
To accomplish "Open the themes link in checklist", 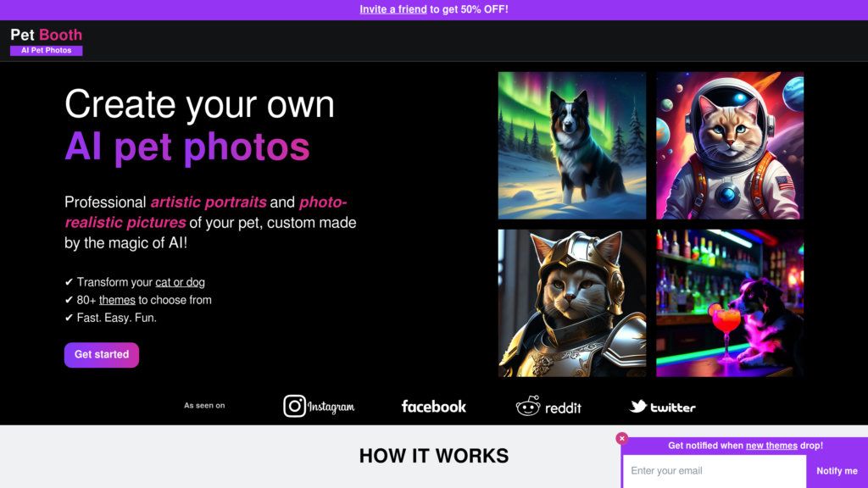I will [117, 300].
